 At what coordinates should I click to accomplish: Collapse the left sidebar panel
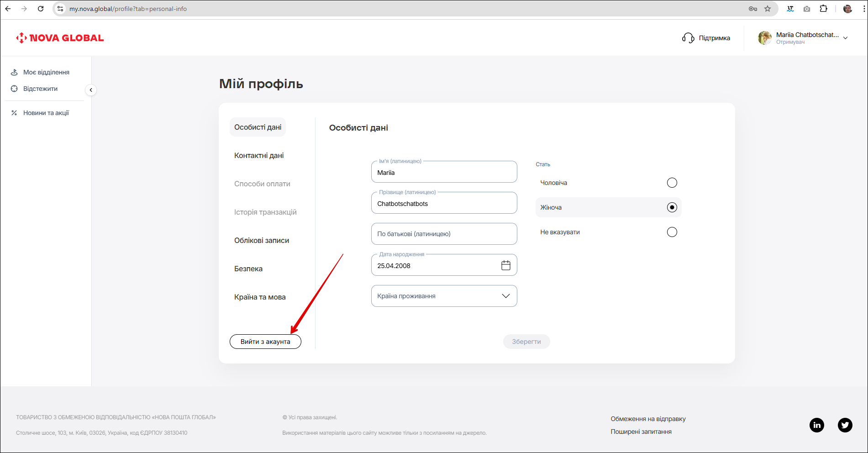pos(91,90)
